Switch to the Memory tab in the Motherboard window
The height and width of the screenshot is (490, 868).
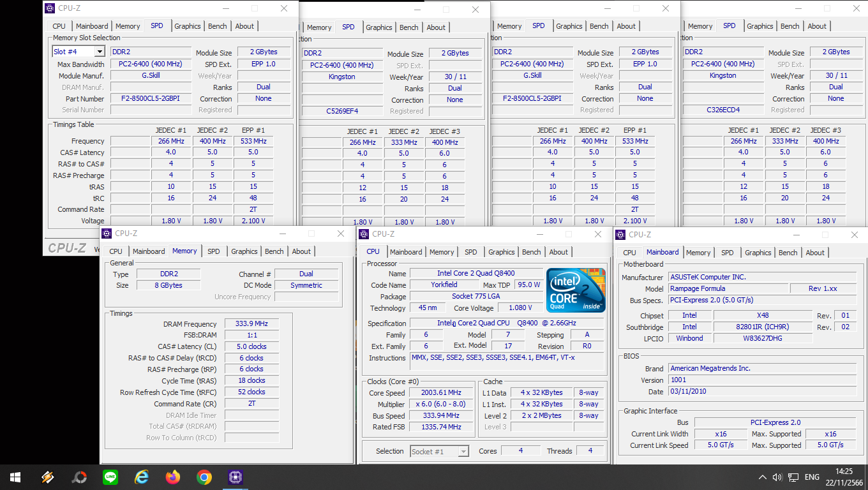[x=698, y=253]
